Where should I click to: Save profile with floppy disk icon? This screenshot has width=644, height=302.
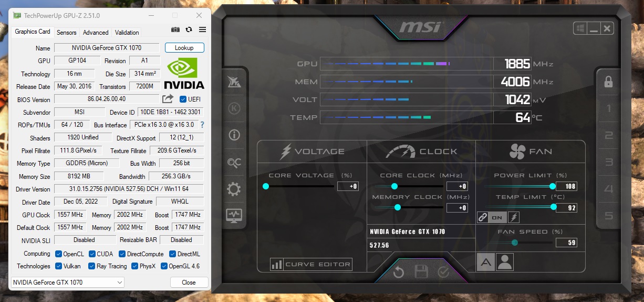click(421, 272)
